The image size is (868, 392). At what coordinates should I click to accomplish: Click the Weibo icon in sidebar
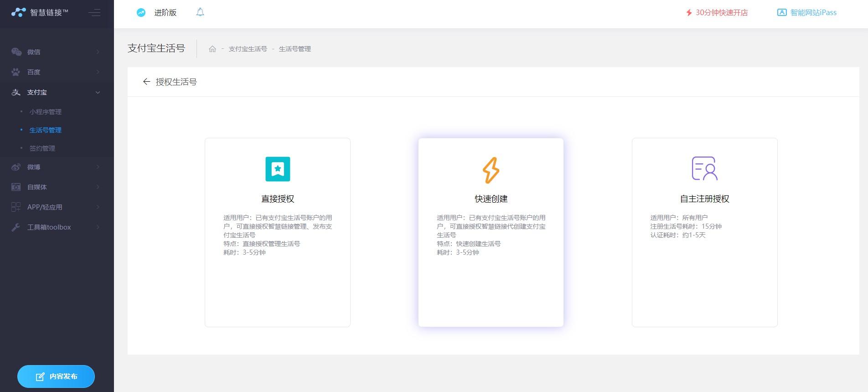(x=16, y=167)
